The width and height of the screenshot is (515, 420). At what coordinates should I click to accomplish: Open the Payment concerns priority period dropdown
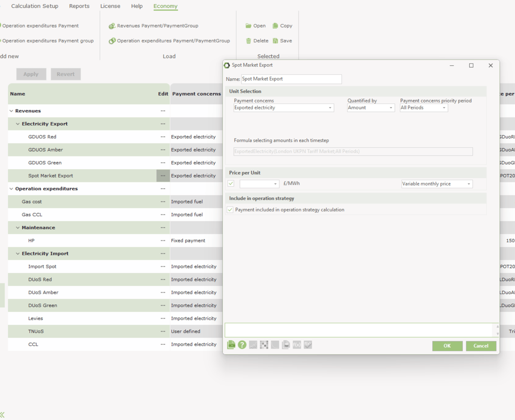pos(423,108)
